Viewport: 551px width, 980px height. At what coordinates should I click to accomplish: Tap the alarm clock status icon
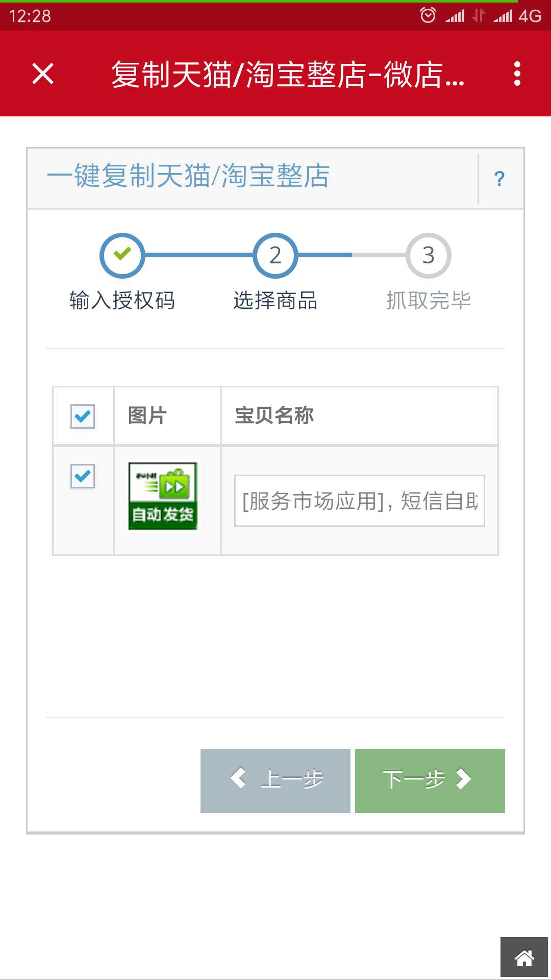pos(428,15)
